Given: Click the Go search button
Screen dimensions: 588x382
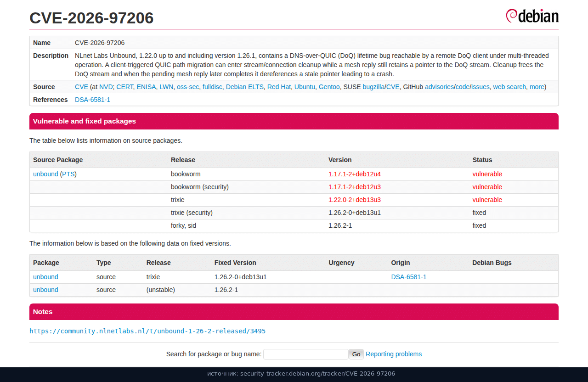Looking at the screenshot, I should coord(356,354).
